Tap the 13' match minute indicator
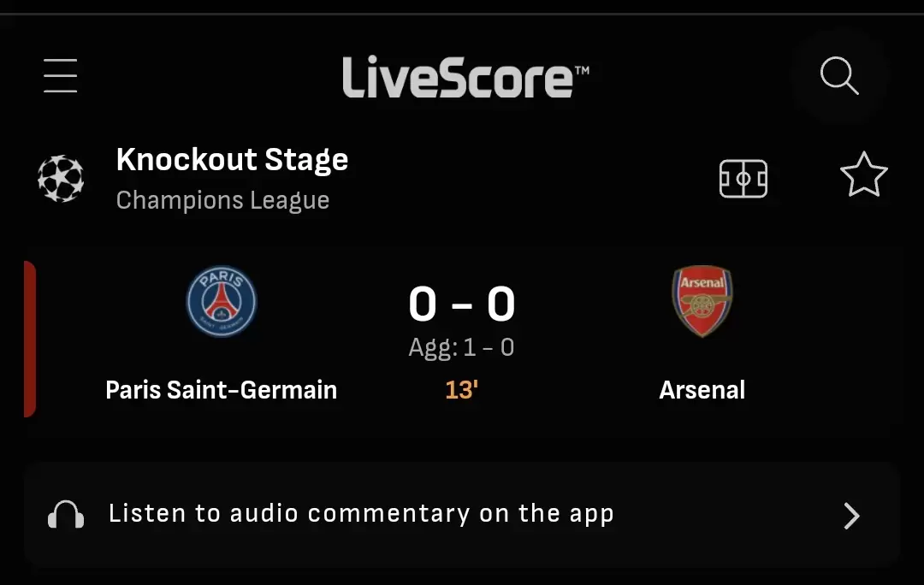 point(461,390)
